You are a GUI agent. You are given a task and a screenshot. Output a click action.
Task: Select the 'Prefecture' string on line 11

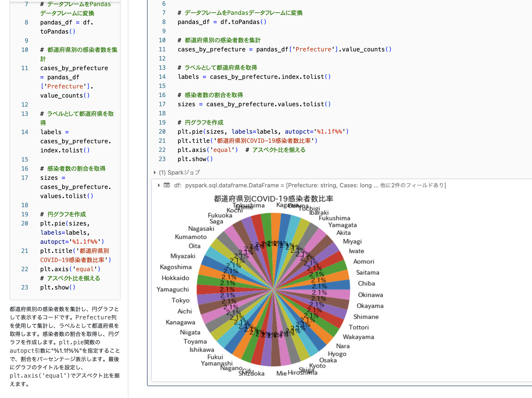[x=313, y=49]
